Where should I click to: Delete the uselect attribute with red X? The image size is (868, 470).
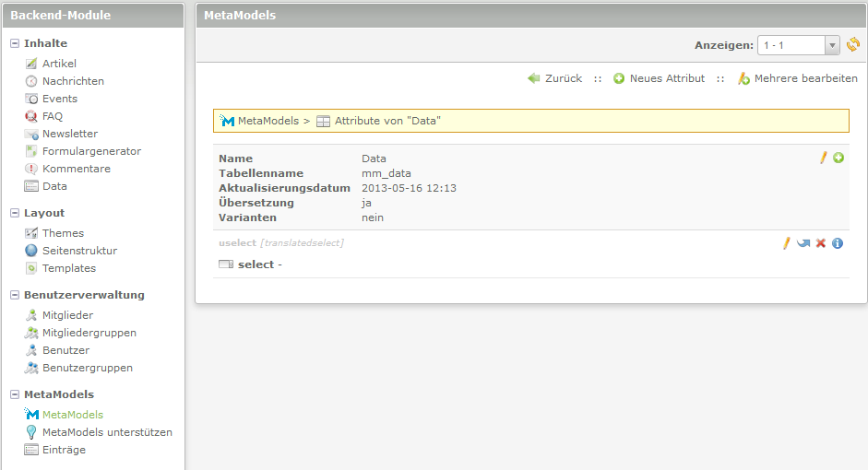(821, 243)
